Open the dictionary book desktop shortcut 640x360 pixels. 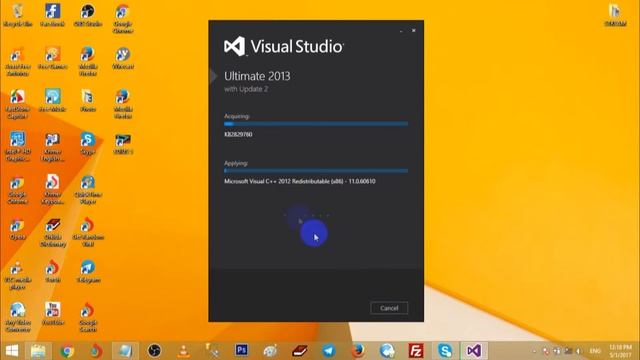[x=53, y=232]
